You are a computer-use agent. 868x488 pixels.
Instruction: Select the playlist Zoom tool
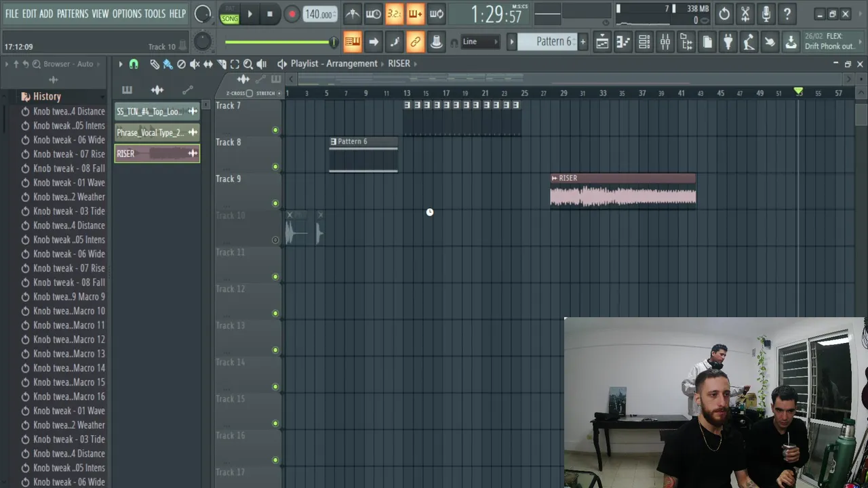[248, 64]
